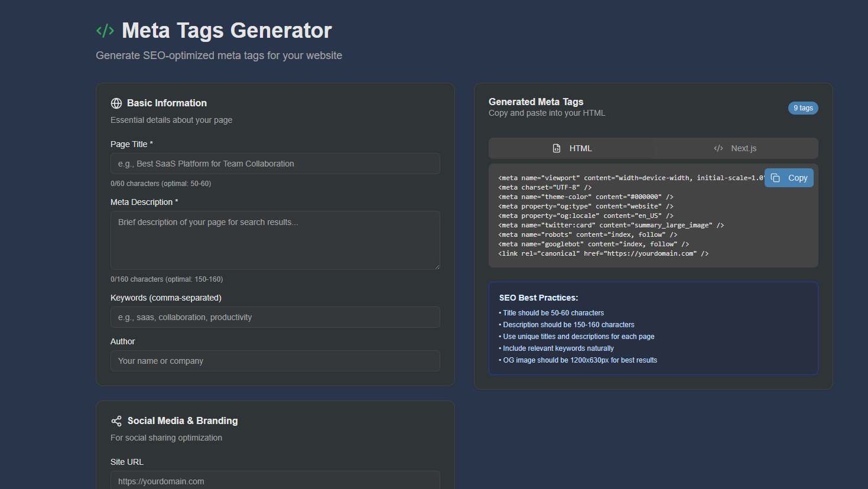Focus the Keywords input field
This screenshot has height=489, width=868.
point(275,317)
